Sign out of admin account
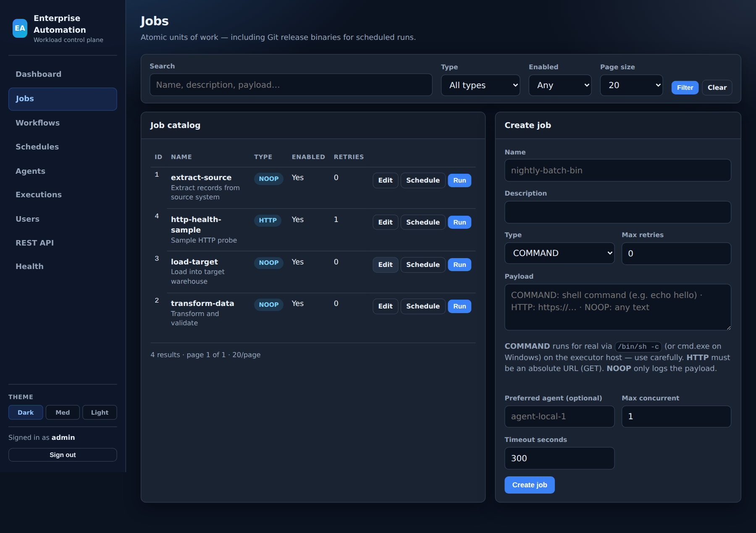Image resolution: width=756 pixels, height=533 pixels. pos(63,455)
